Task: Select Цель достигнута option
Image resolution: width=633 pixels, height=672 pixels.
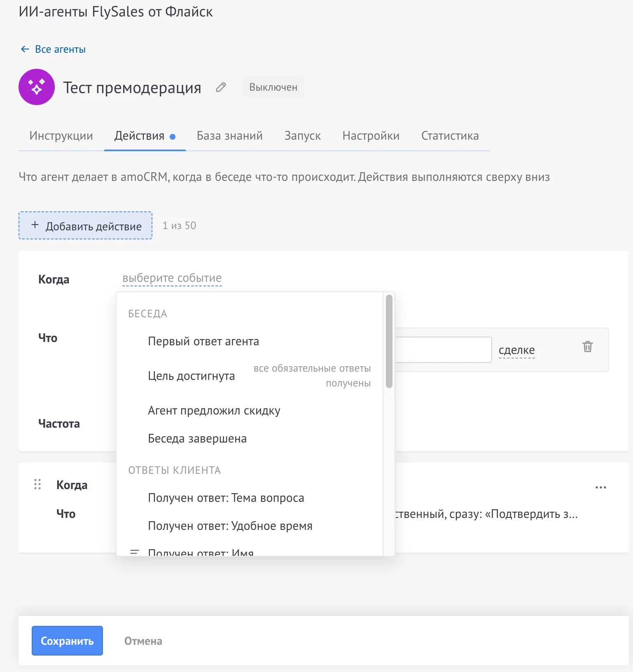Action: coord(250,376)
